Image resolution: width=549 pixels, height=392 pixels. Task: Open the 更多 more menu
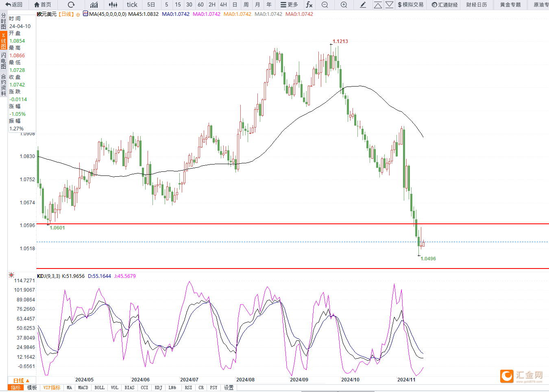[x=289, y=4]
